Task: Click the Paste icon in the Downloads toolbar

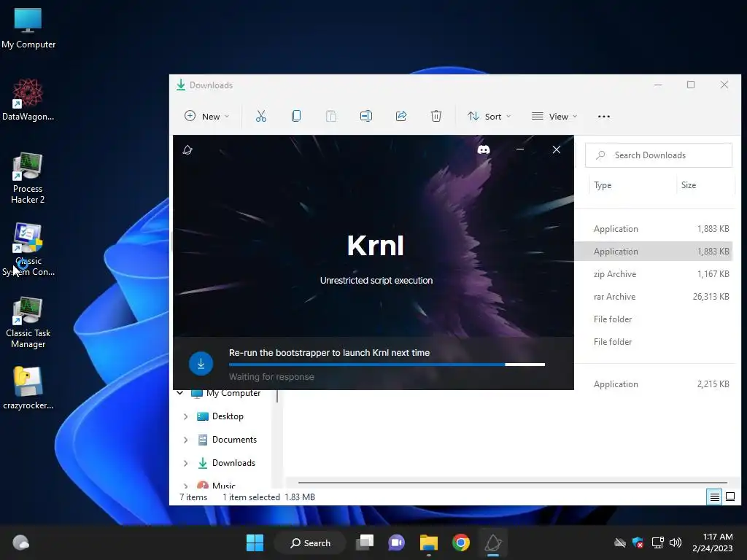Action: click(330, 116)
